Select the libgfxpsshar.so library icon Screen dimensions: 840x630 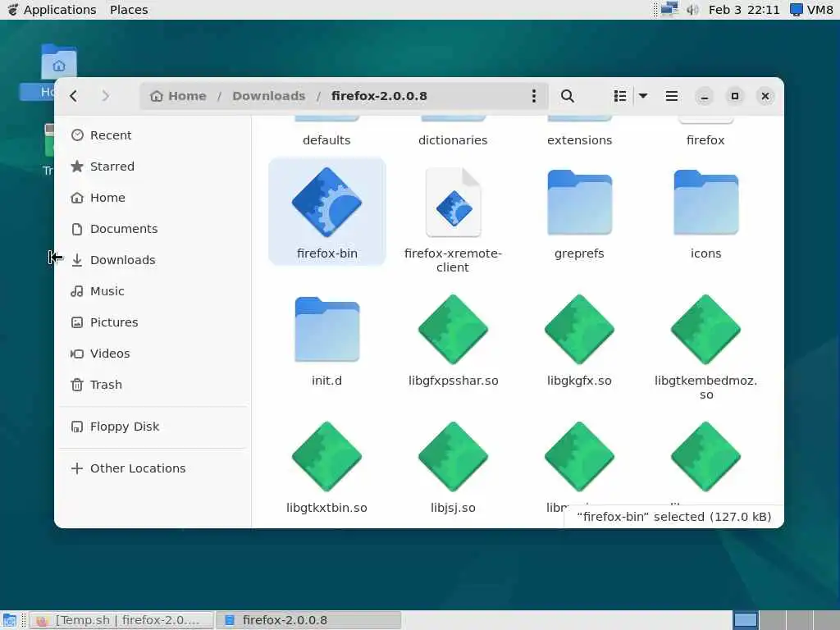tap(453, 329)
